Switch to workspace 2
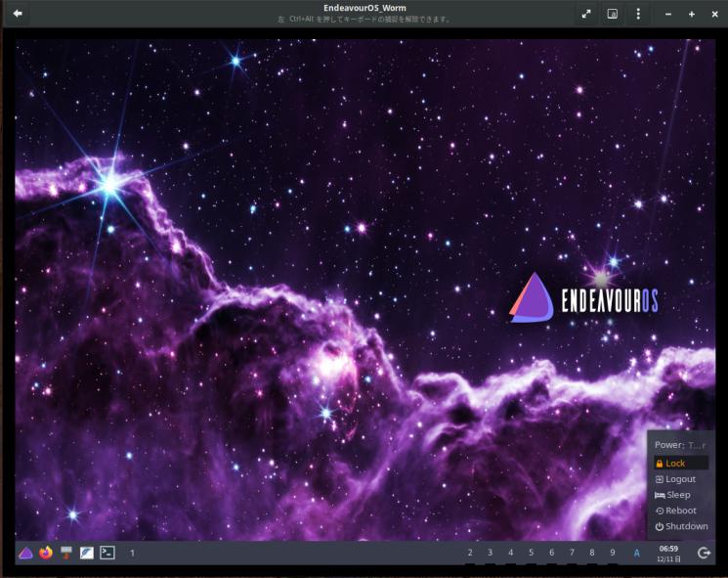Screen dimensions: 728x578 (470, 553)
